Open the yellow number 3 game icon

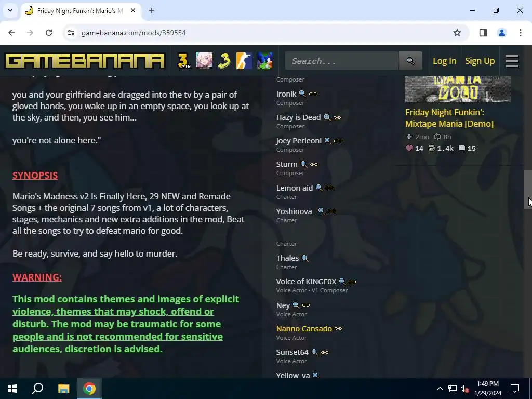[224, 61]
